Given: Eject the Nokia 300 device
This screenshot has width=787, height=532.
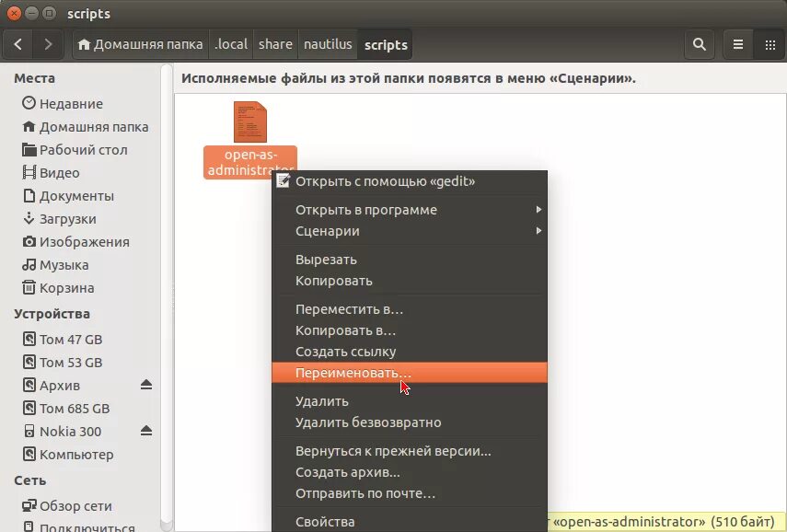Looking at the screenshot, I should tap(145, 431).
